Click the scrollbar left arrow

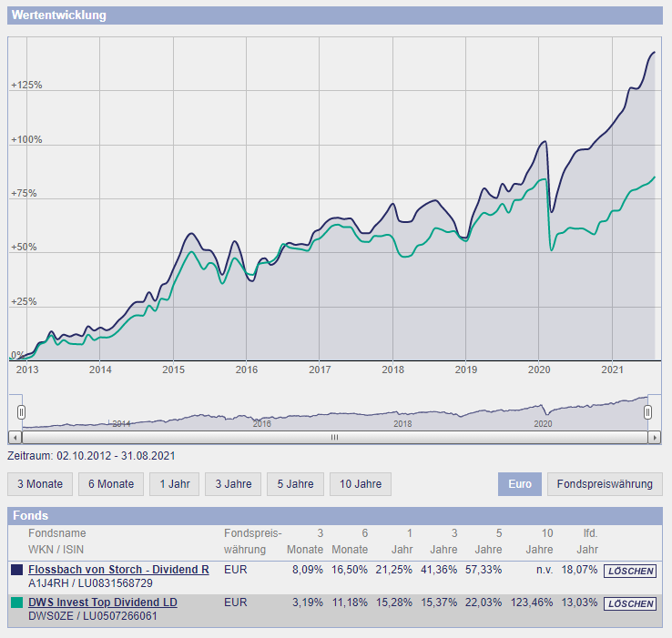(15, 438)
